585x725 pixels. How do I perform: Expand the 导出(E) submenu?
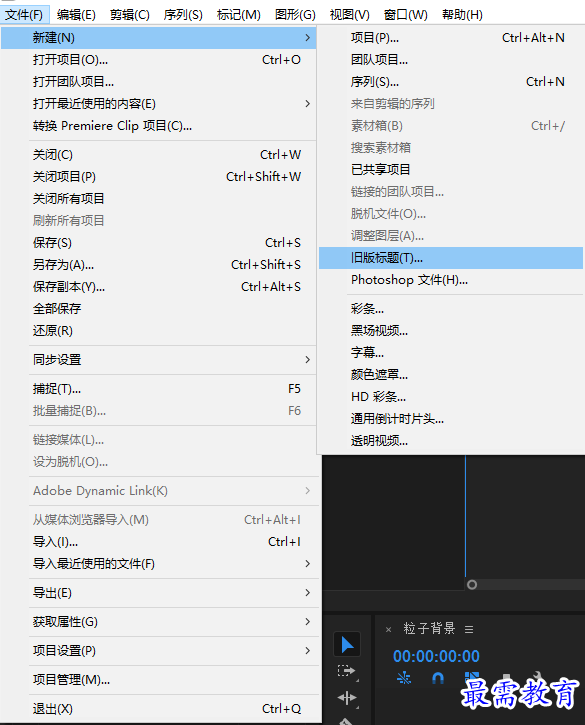(x=160, y=592)
